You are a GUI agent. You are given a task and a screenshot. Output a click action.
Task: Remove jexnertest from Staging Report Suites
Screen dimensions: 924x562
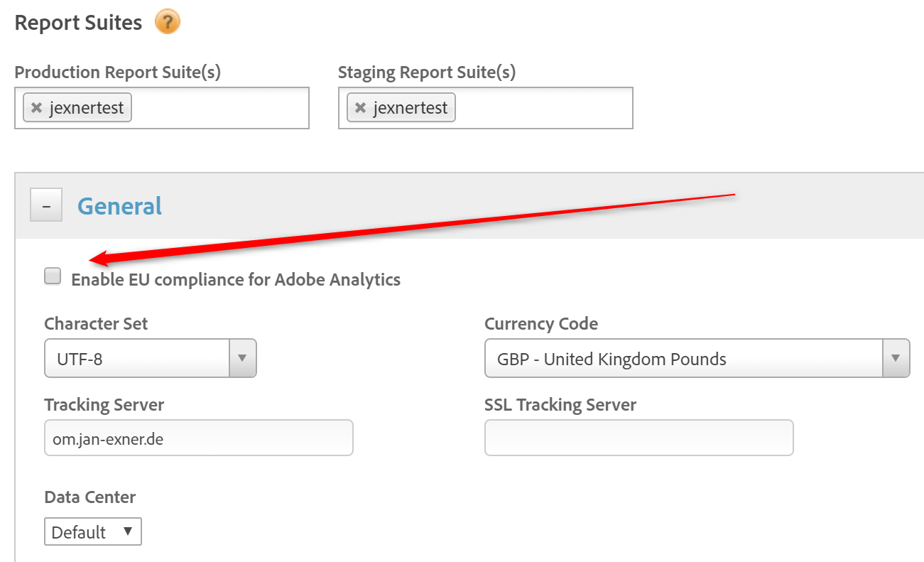pos(360,108)
